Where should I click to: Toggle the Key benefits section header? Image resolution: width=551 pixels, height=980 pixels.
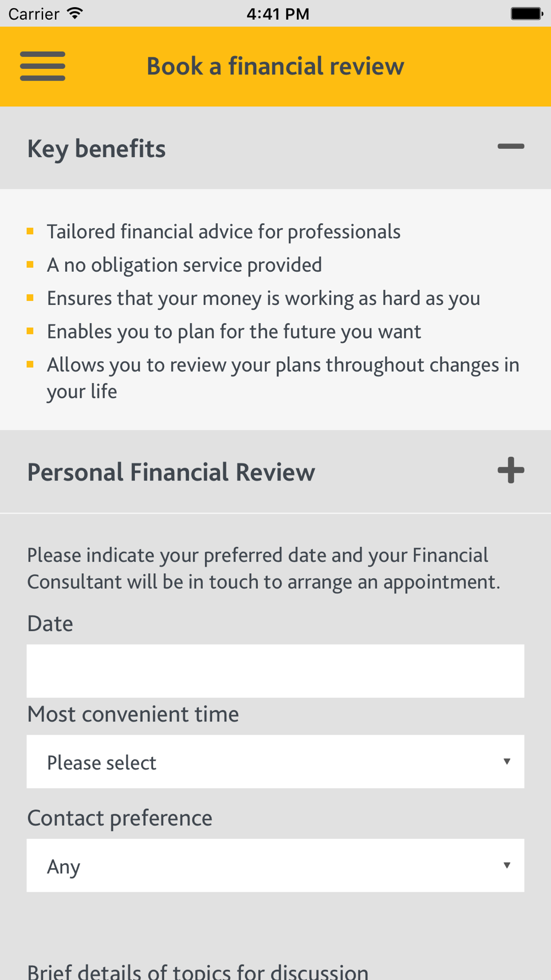(x=275, y=148)
